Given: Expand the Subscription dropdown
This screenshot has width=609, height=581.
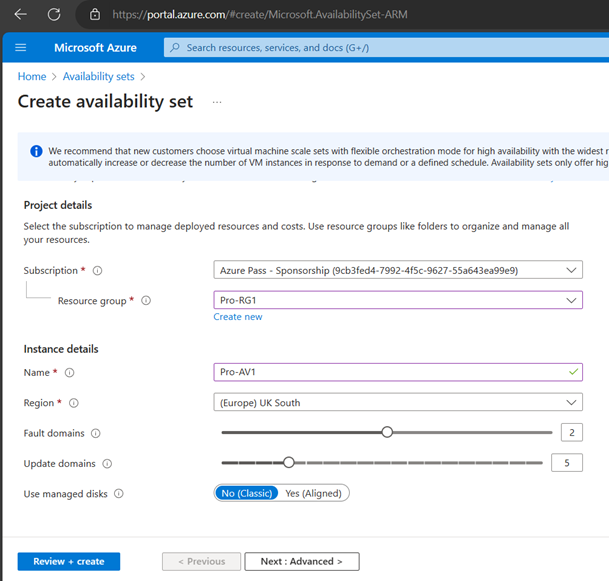Looking at the screenshot, I should pos(398,270).
